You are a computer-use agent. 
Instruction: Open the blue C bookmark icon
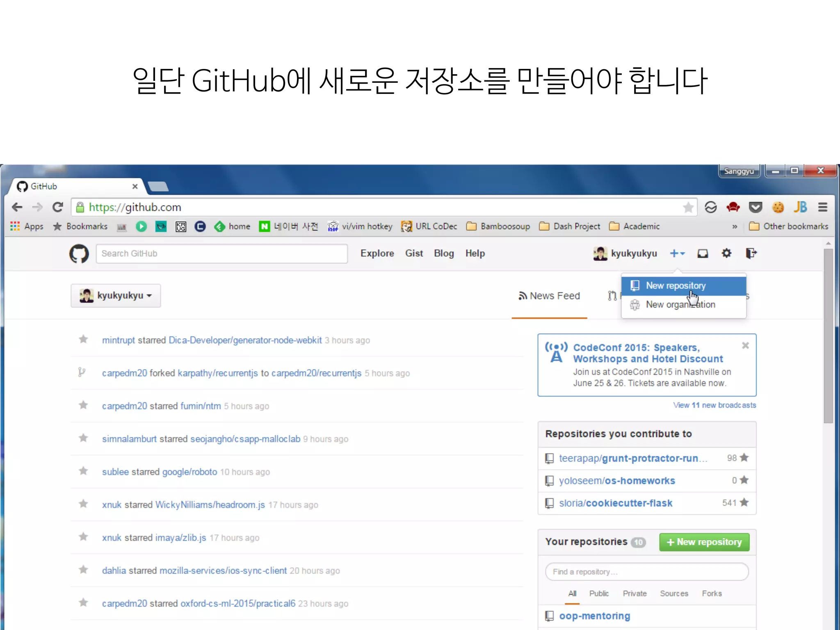200,226
